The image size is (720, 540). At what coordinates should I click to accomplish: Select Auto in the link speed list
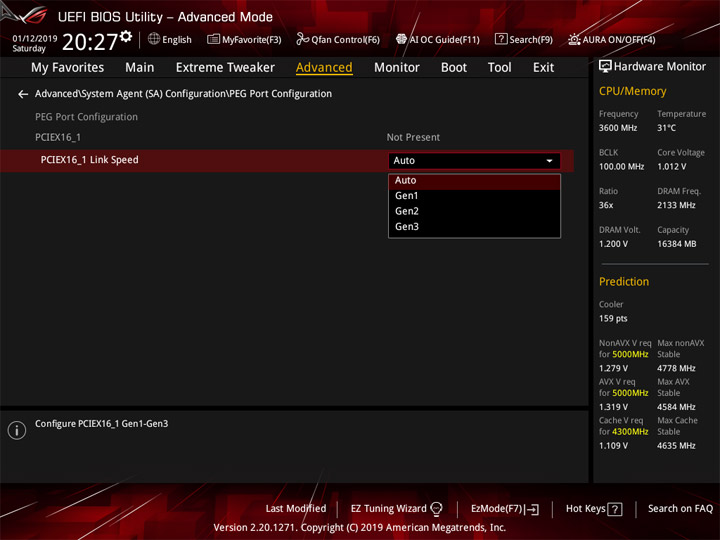point(474,180)
